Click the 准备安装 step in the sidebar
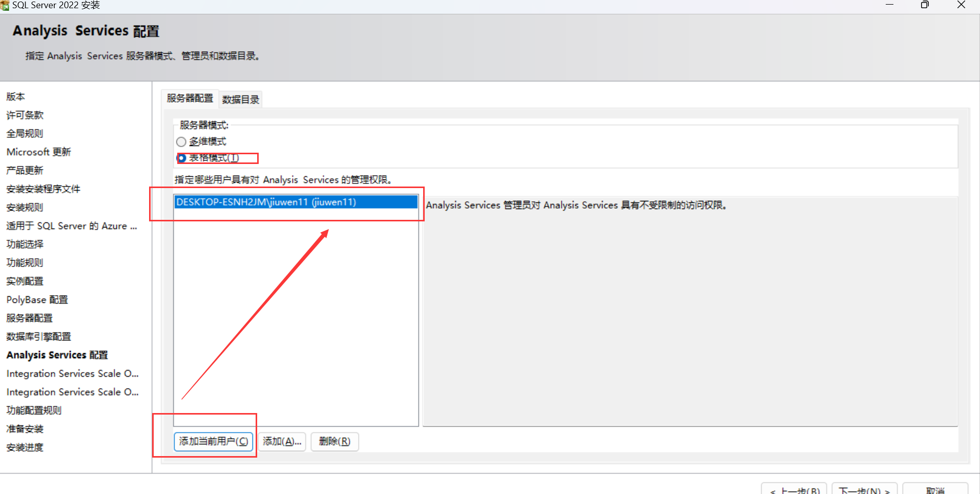This screenshot has height=494, width=980. (25, 428)
